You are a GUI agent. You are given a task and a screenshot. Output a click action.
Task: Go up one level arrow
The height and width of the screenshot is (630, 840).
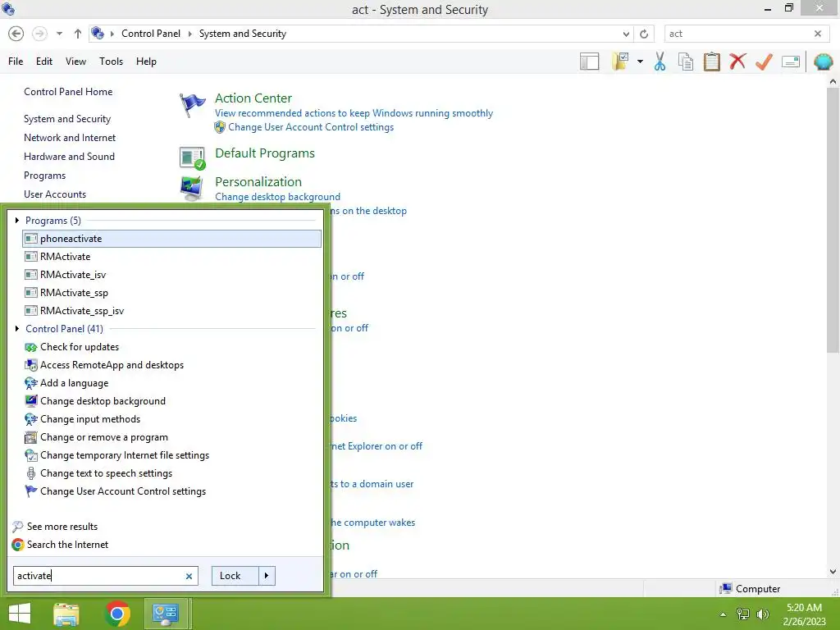point(78,34)
